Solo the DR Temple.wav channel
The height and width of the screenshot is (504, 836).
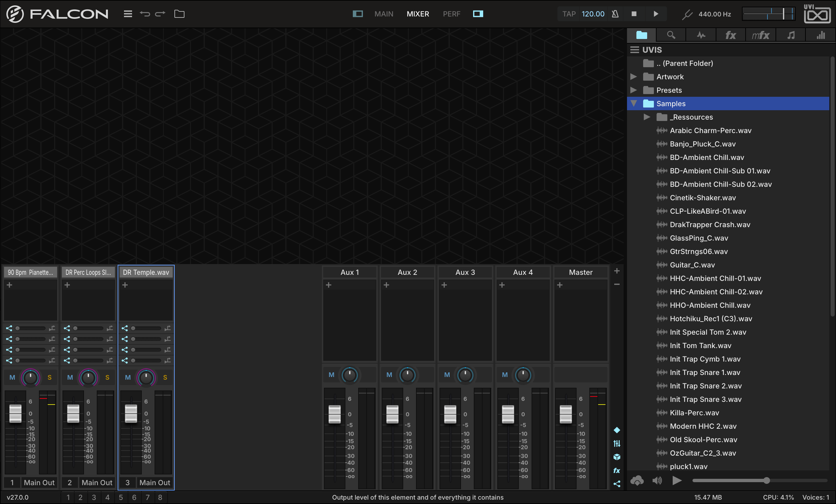pos(165,377)
